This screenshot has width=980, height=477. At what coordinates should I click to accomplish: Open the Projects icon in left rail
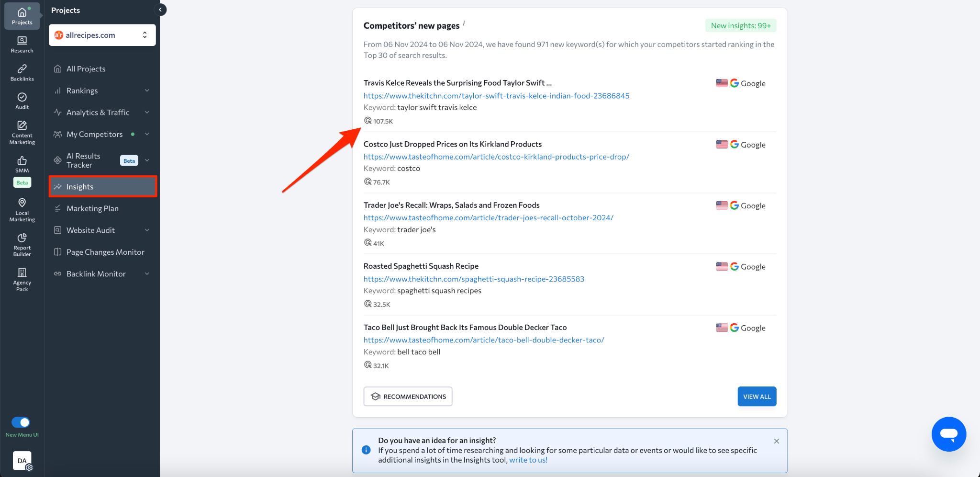[x=22, y=16]
